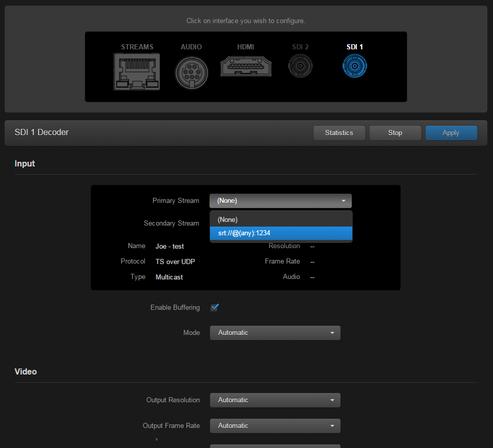
Task: Select the SDI 1 label text
Action: coord(354,47)
